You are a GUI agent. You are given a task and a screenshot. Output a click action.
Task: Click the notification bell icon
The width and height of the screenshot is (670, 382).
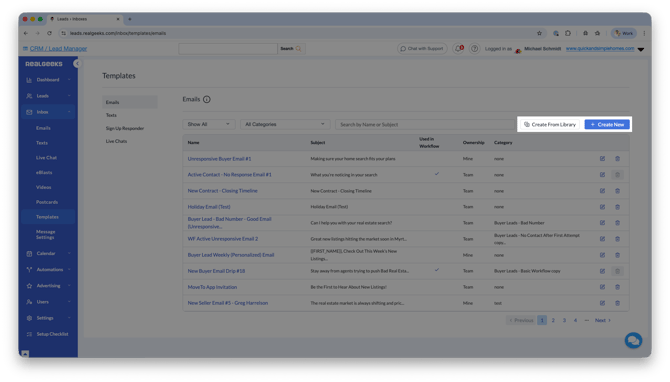coord(458,49)
